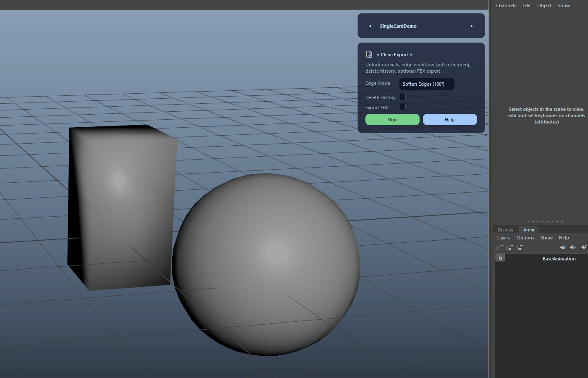
Task: Go to next card using the right arrow
Action: (472, 26)
